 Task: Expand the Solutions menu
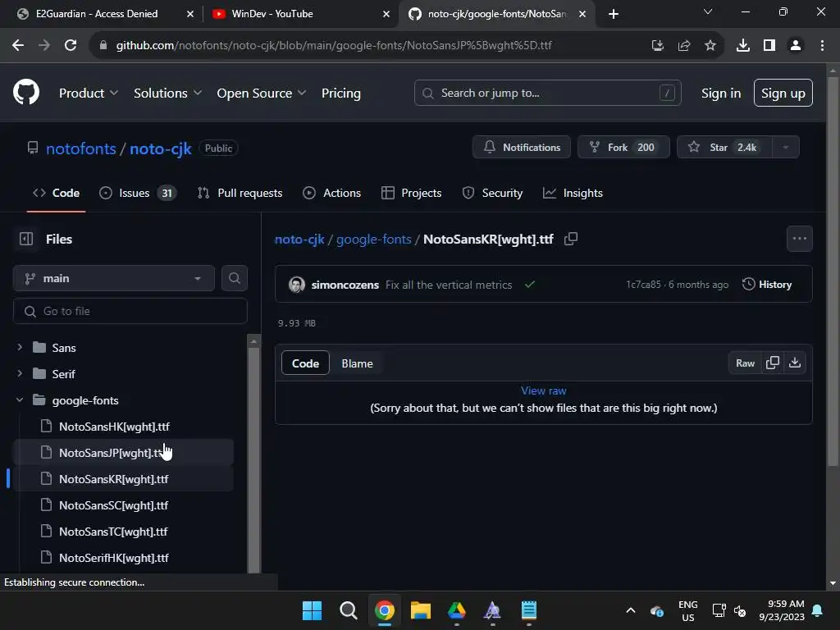[167, 94]
